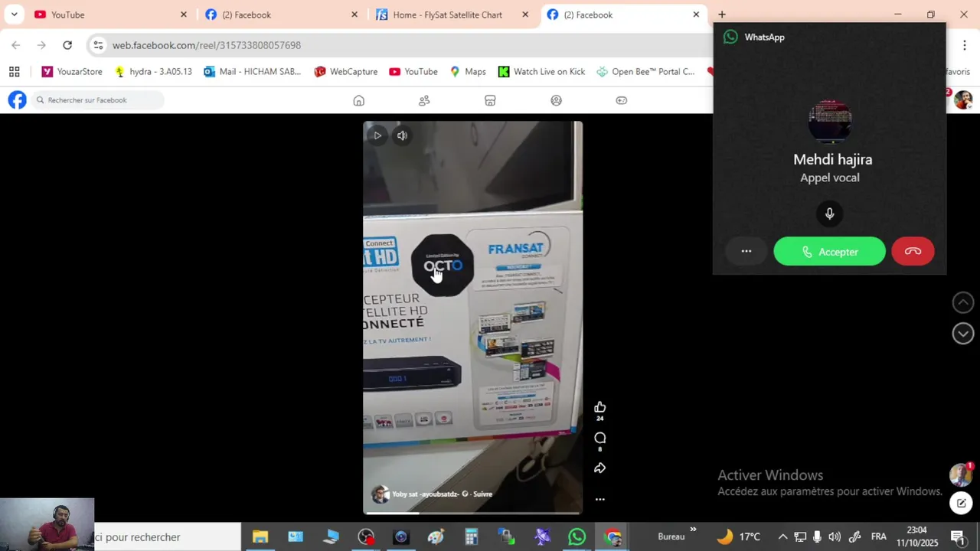
Task: Open the weather widget showing 17°C
Action: (738, 537)
